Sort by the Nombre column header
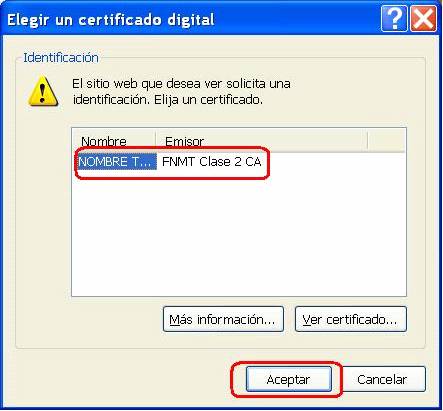The height and width of the screenshot is (411, 443). tap(114, 141)
